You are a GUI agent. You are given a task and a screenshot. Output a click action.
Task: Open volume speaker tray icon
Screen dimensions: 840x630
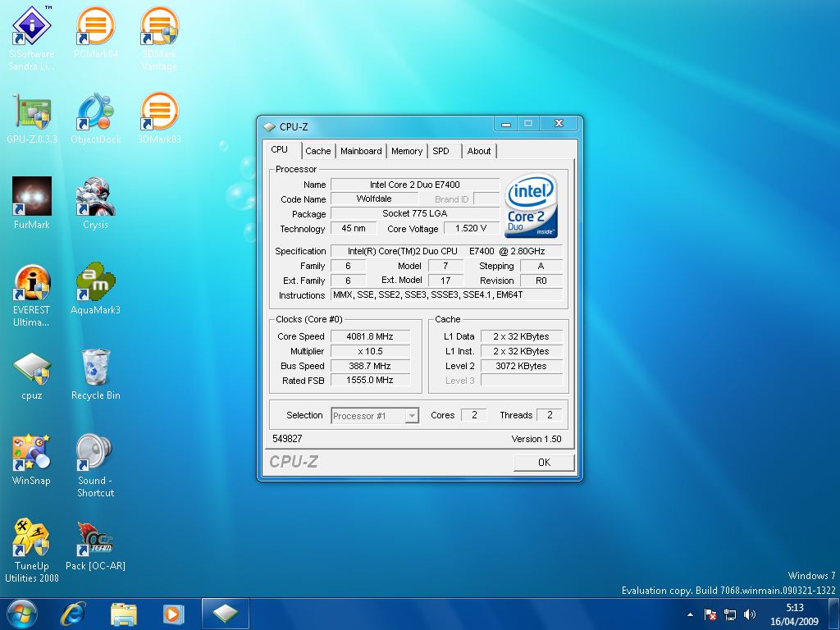point(750,614)
